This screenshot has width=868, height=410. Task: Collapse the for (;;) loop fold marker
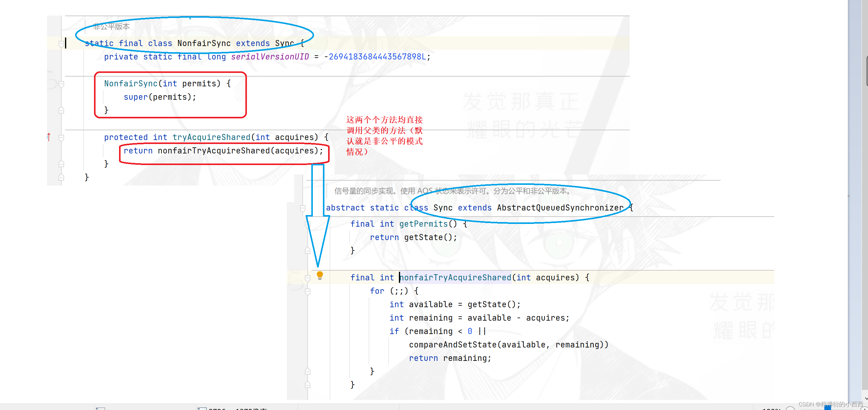tap(307, 291)
